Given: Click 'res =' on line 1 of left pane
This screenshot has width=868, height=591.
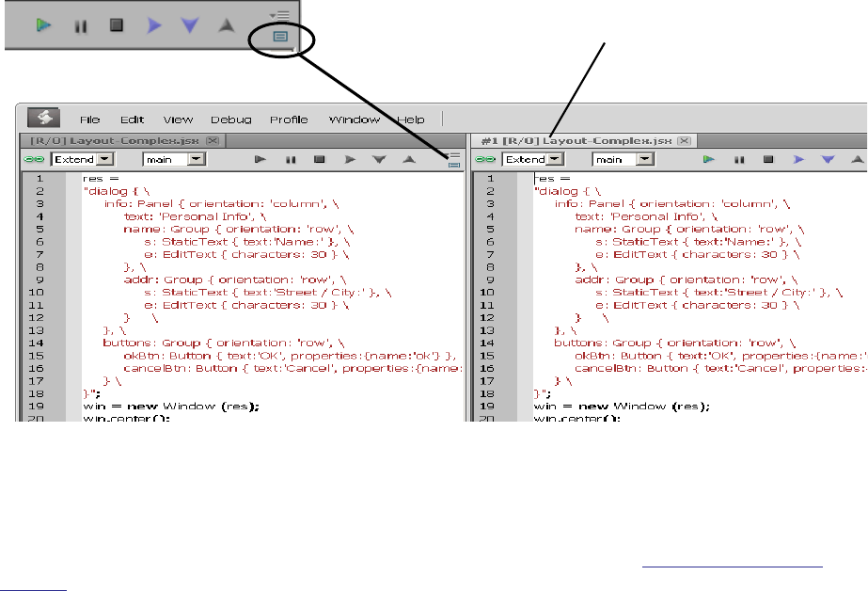Looking at the screenshot, I should point(101,179).
